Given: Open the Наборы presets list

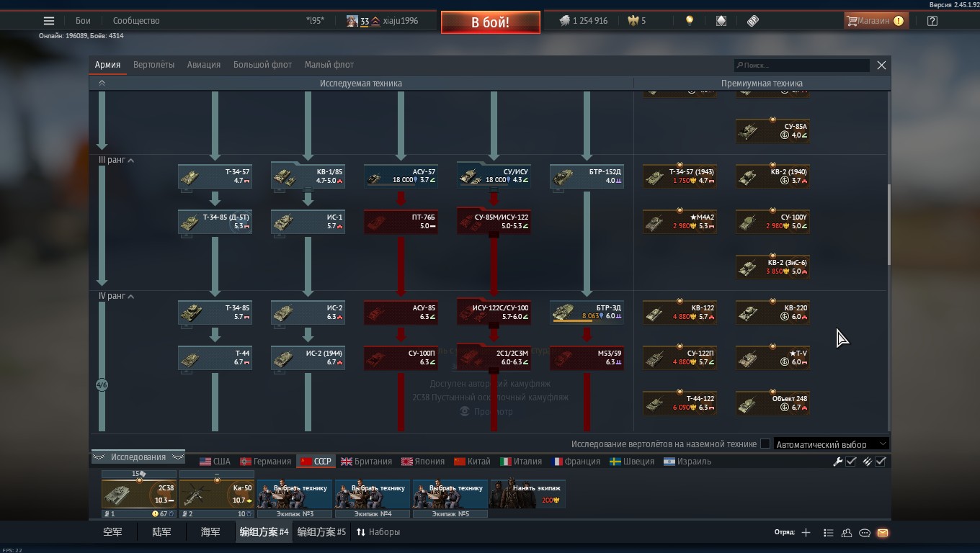Looking at the screenshot, I should 378,532.
